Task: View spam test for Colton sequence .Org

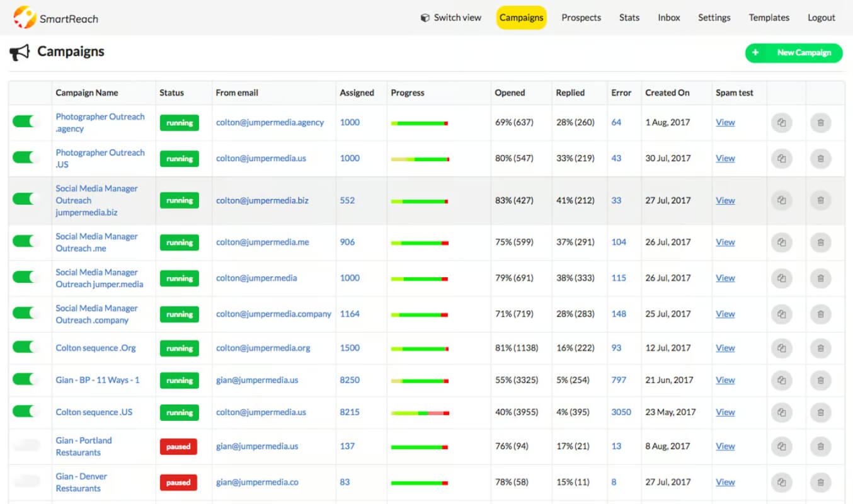Action: (x=725, y=348)
